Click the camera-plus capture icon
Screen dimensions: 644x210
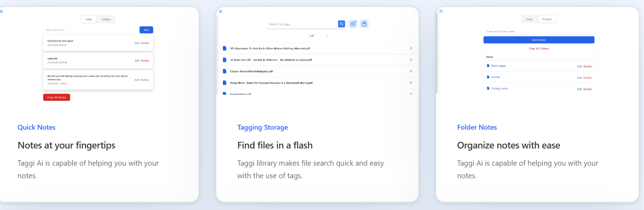pyautogui.click(x=353, y=24)
